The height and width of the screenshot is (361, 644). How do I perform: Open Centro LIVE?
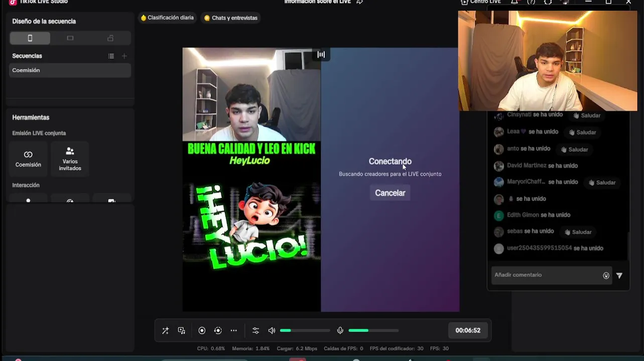pyautogui.click(x=481, y=2)
